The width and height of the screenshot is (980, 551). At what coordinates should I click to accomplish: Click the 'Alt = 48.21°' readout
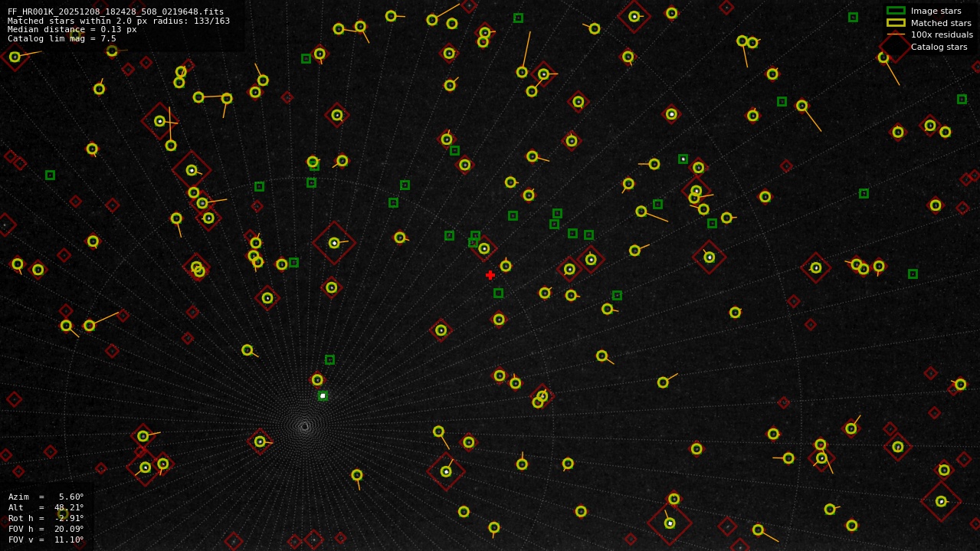[46, 507]
